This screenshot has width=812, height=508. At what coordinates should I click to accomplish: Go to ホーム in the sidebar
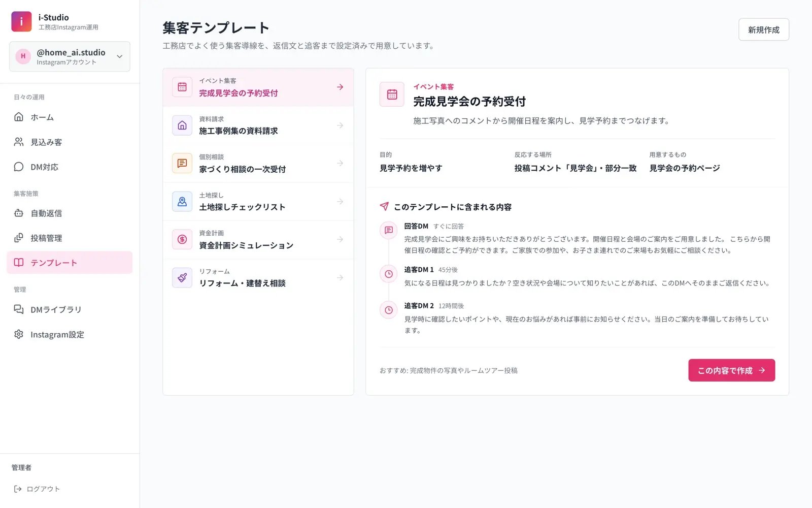[70, 117]
